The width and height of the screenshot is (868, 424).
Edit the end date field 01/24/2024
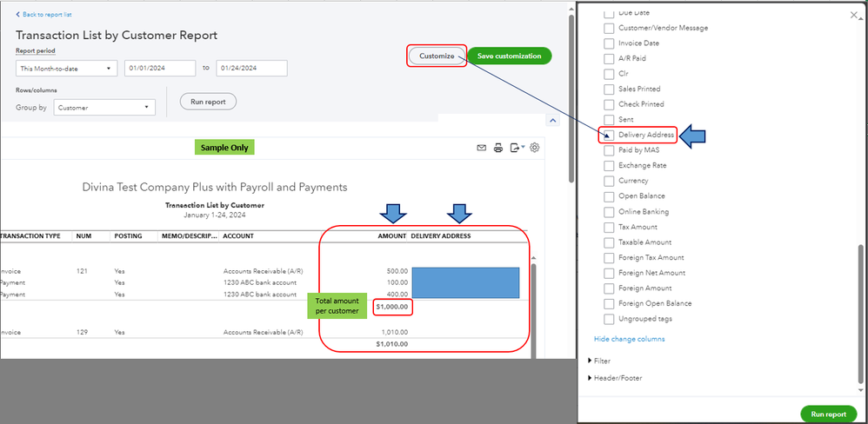pyautogui.click(x=252, y=69)
